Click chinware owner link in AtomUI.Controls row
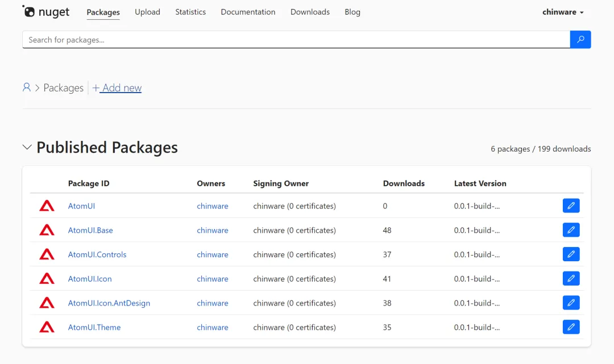 (x=212, y=254)
